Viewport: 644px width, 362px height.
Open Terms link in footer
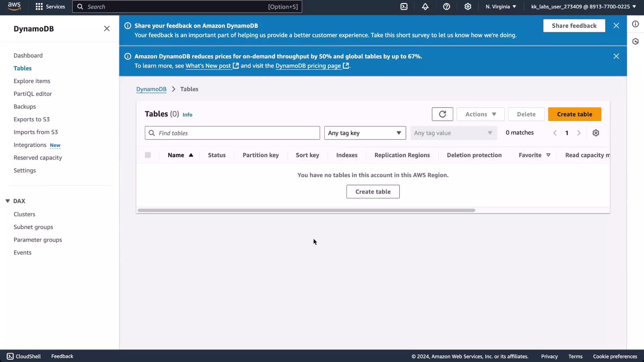pyautogui.click(x=575, y=357)
